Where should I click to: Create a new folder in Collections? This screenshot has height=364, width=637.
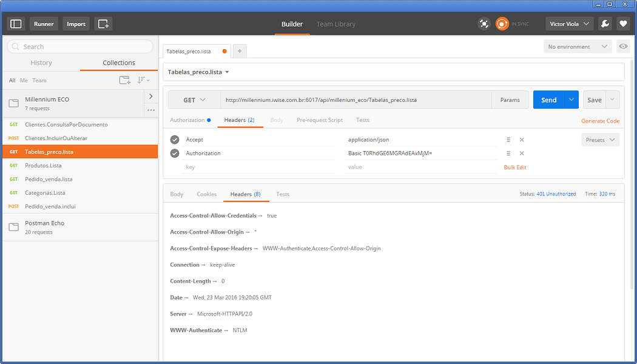tap(125, 79)
